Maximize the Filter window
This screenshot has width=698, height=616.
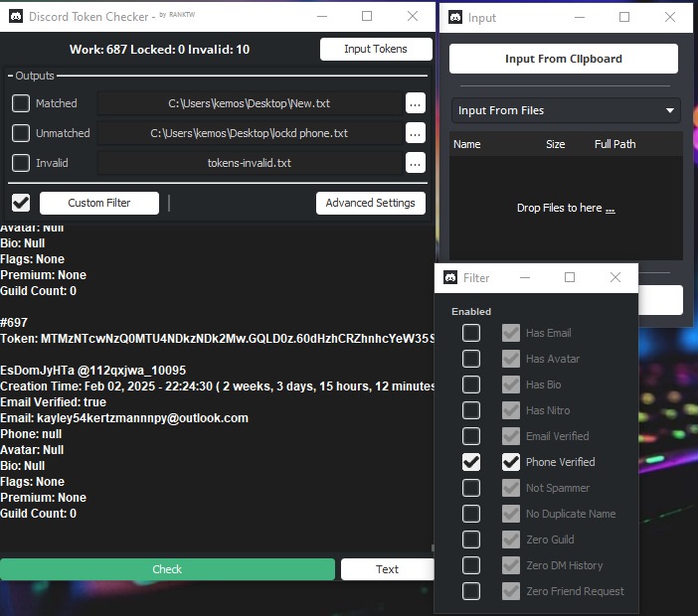570,277
